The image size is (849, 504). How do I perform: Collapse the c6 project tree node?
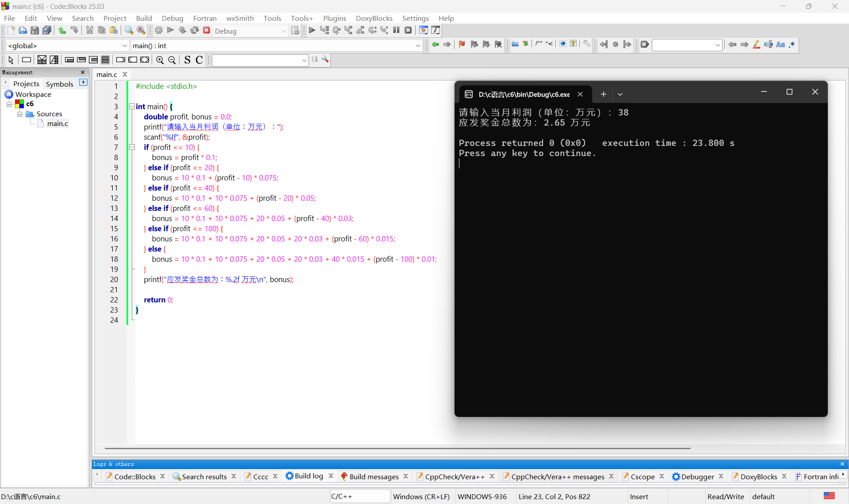pos(9,104)
